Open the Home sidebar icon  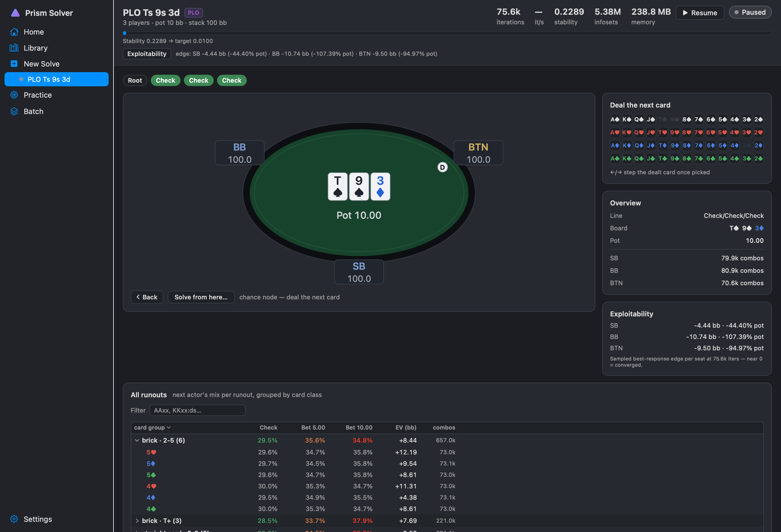click(x=14, y=32)
